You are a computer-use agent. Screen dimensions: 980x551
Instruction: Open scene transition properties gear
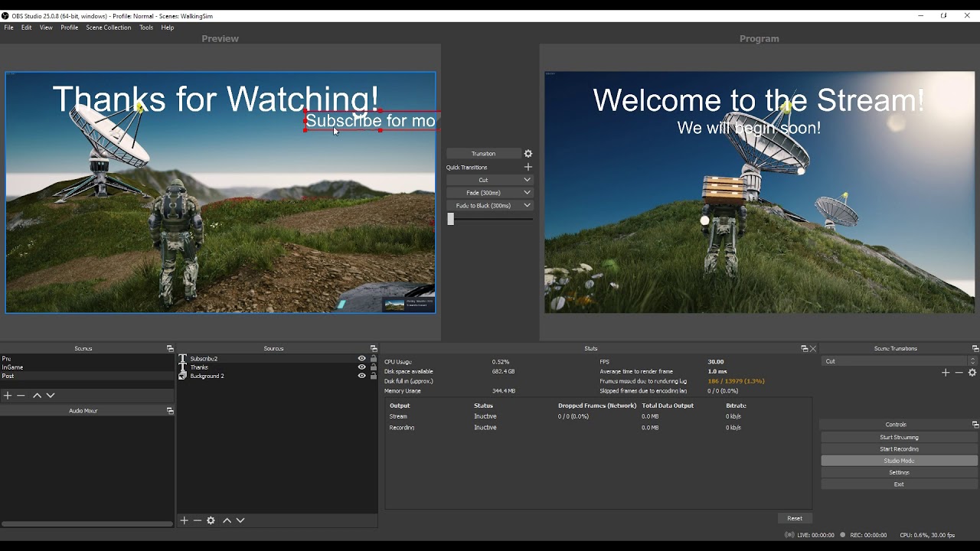(x=972, y=373)
